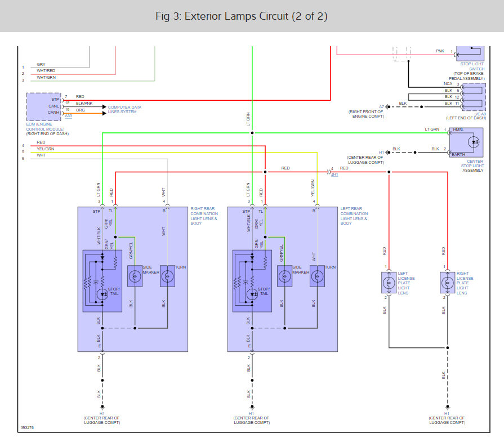
Task: Click the Left License Plate Light bulb symbol
Action: [389, 283]
